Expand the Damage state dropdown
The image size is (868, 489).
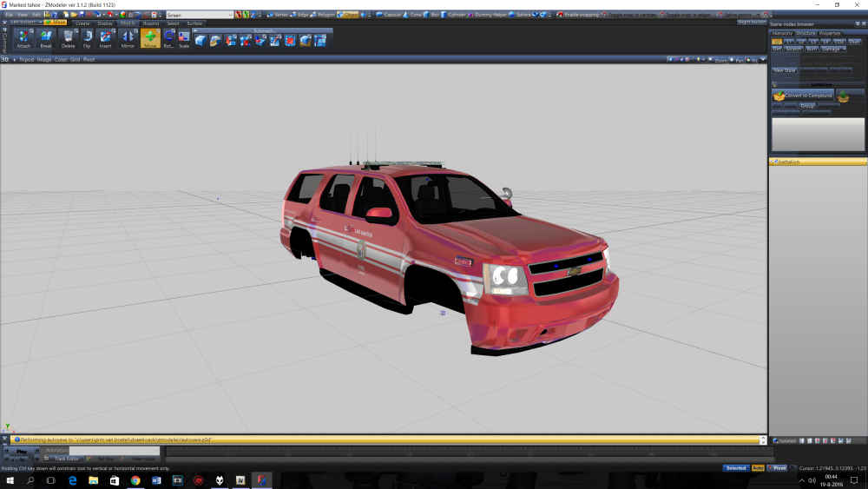point(837,49)
